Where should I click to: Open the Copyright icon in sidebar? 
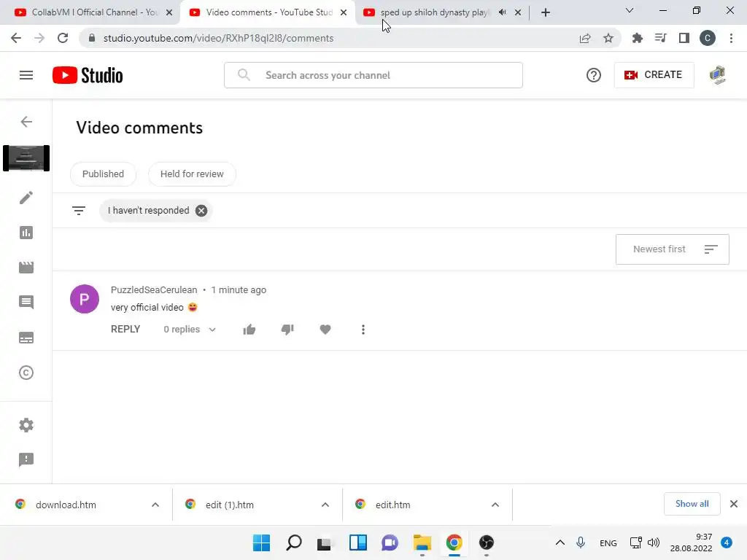26,373
